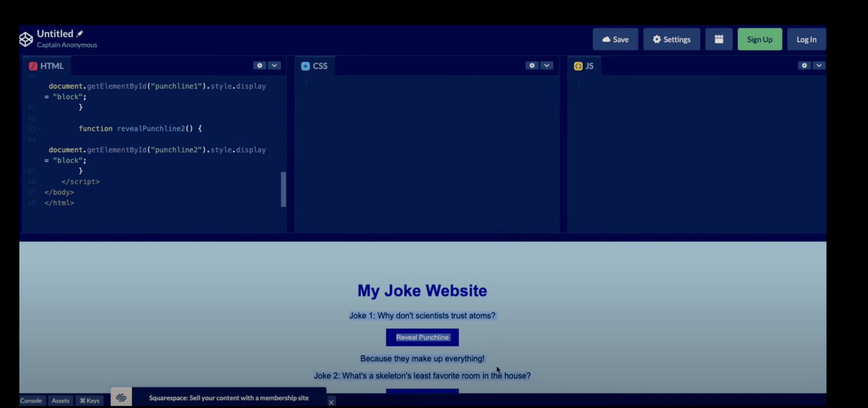Click Reveal Punchline button for Joke 1

pos(422,337)
